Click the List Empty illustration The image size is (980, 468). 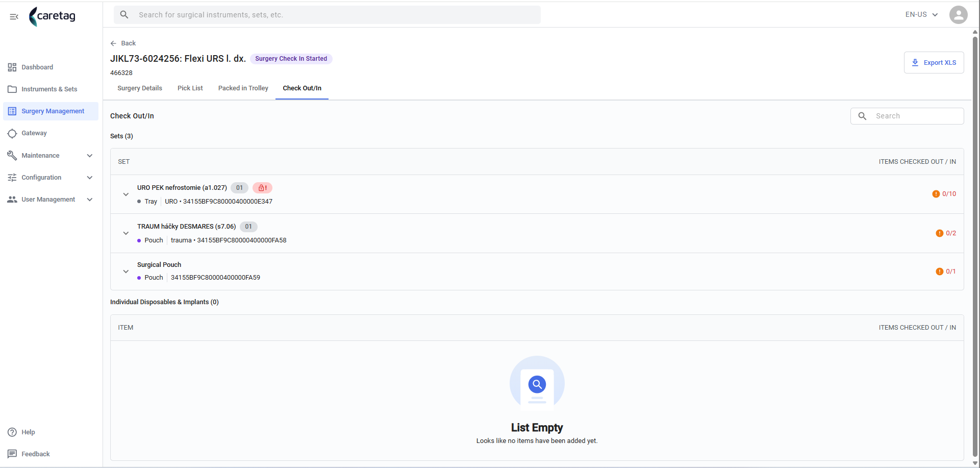tap(537, 383)
